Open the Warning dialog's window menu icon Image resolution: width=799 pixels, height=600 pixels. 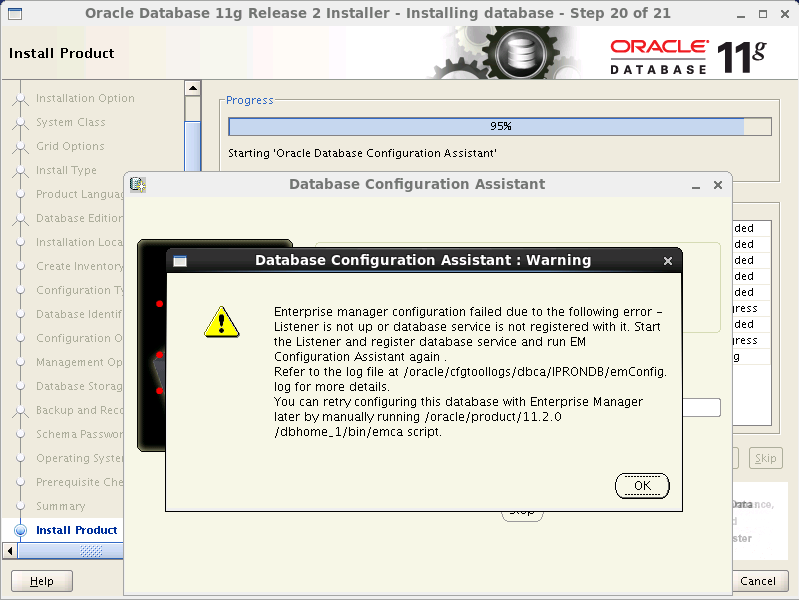(180, 261)
